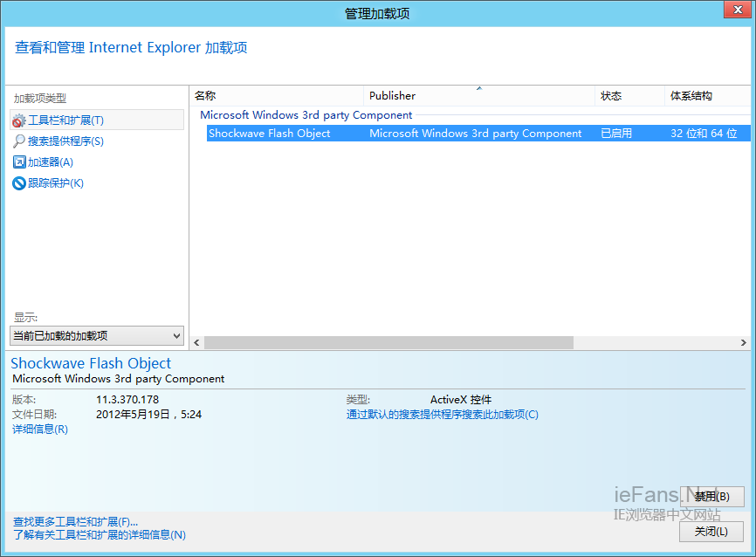756x557 pixels.
Task: Open 查找更多工具栏和扩展(F) link
Action: coord(75,521)
